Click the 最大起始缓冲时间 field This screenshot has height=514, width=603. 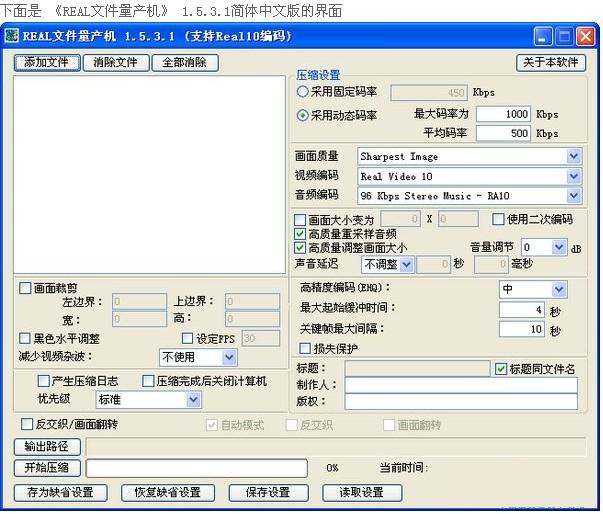pyautogui.click(x=521, y=309)
